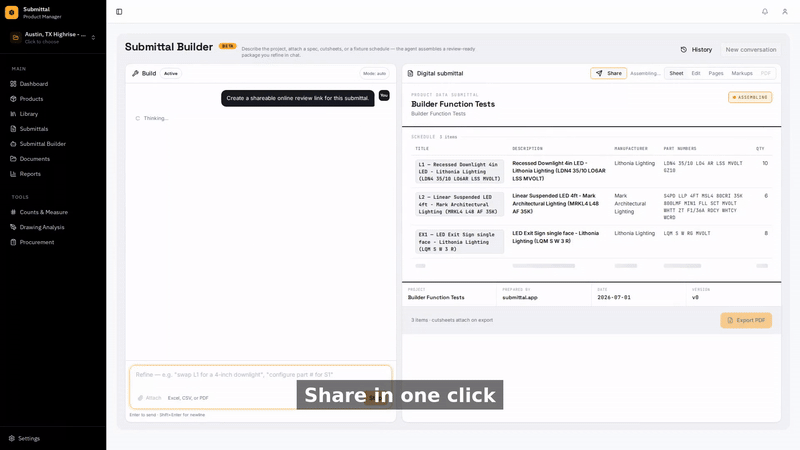Viewport: 800px width, 450px height.
Task: Open notifications bell icon
Action: coord(765,11)
